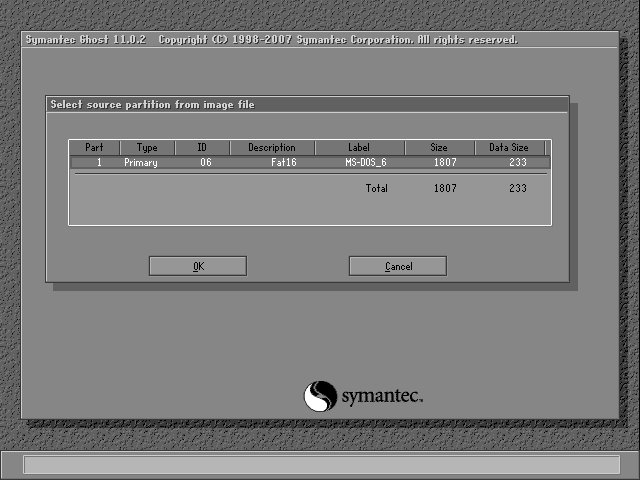Click the Size column header

click(440, 147)
